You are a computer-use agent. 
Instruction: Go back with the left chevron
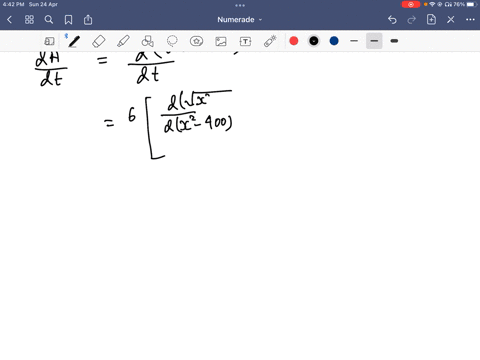click(x=9, y=20)
